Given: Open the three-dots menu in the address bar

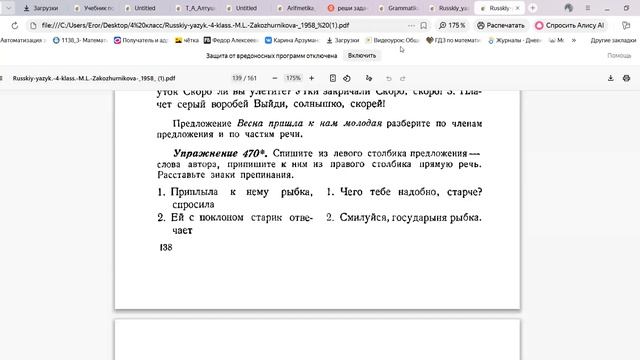Looking at the screenshot, I should pos(411,25).
